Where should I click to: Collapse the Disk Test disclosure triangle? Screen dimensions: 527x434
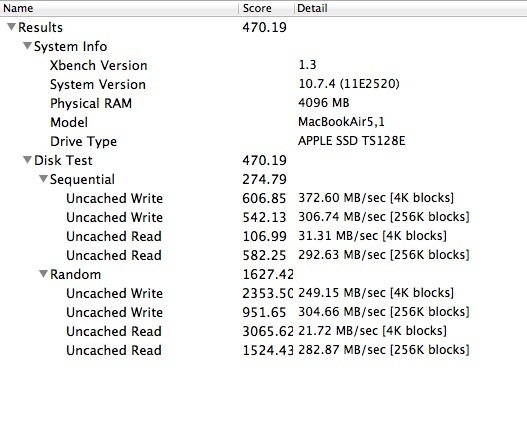point(28,160)
